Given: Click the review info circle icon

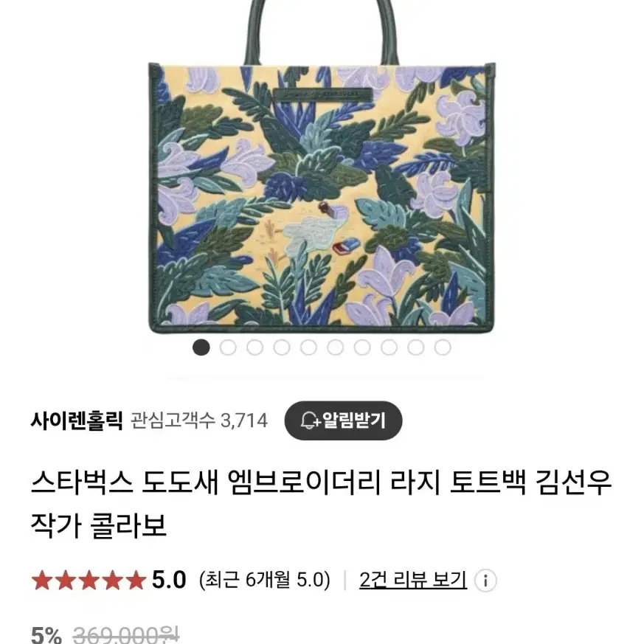Looking at the screenshot, I should point(485,581).
